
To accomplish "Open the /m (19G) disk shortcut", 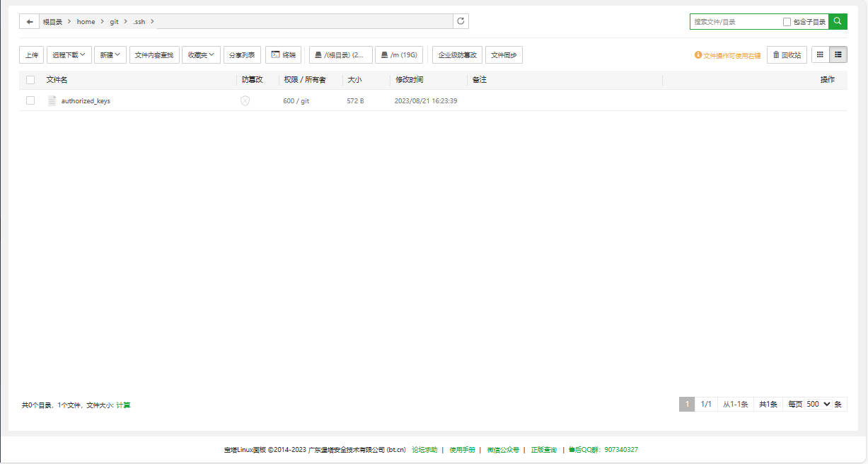I will coord(399,54).
